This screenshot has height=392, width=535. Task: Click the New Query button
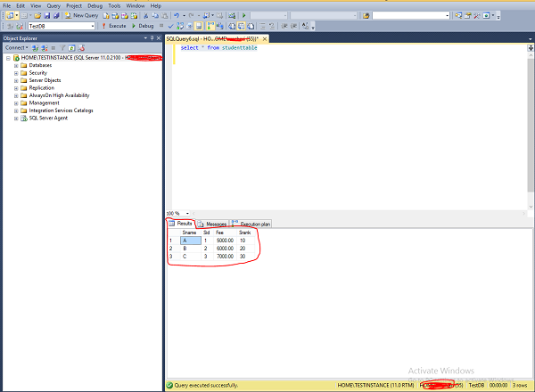coord(82,15)
